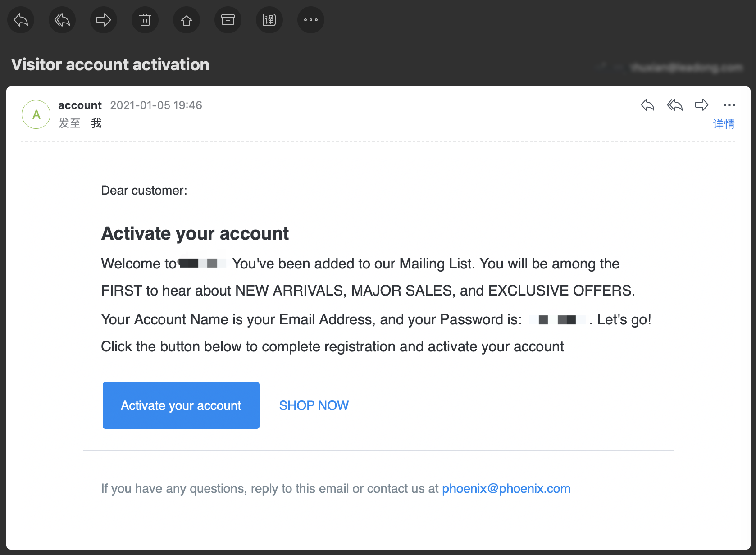Delete this email with the trash icon
The height and width of the screenshot is (555, 756).
pos(145,20)
